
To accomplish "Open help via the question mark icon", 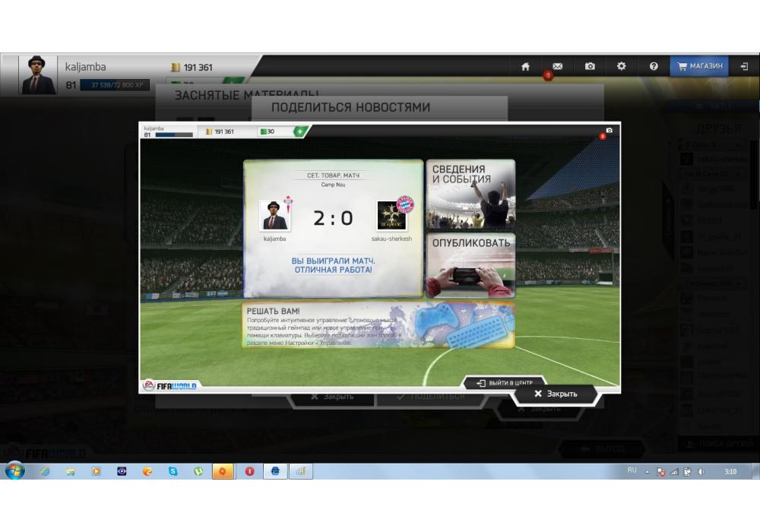I will pos(654,66).
